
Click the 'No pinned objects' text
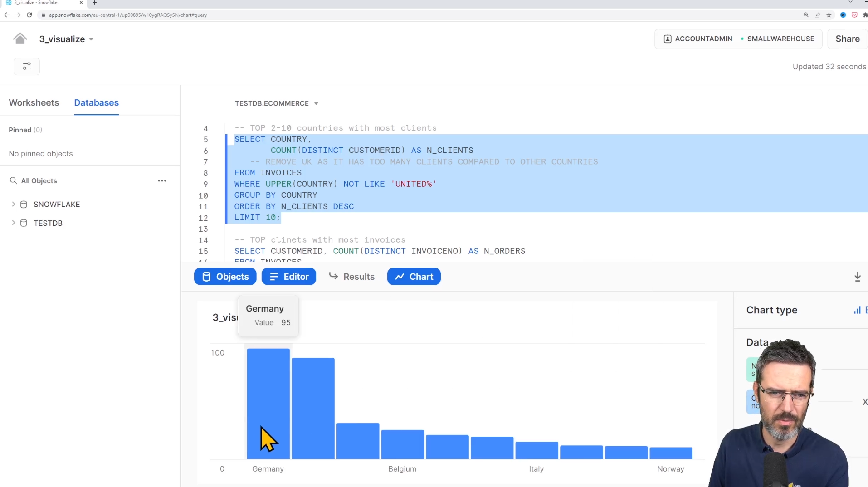tap(41, 153)
